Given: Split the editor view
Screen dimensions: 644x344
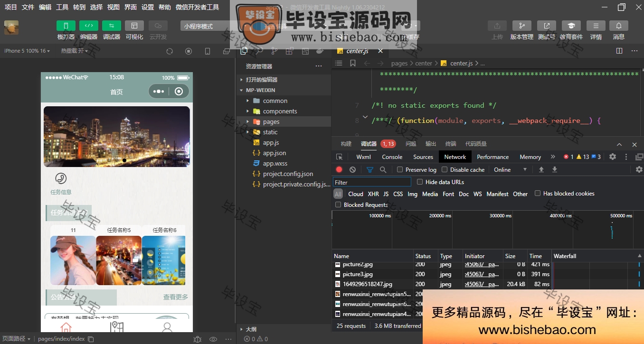Looking at the screenshot, I should (619, 51).
